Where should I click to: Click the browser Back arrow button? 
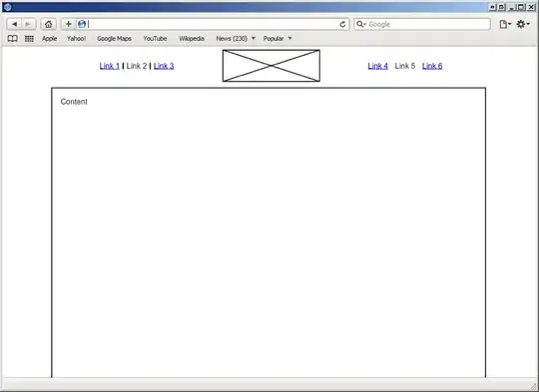pos(14,24)
